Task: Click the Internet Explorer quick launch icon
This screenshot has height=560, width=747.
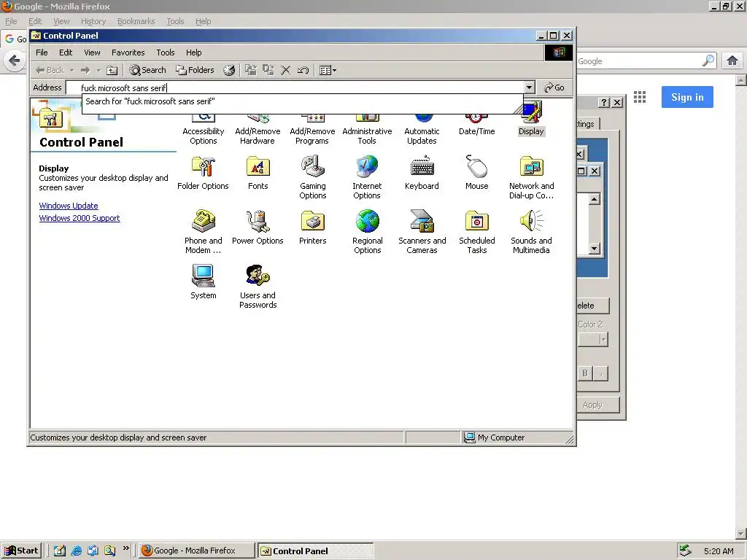Action: 76,551
